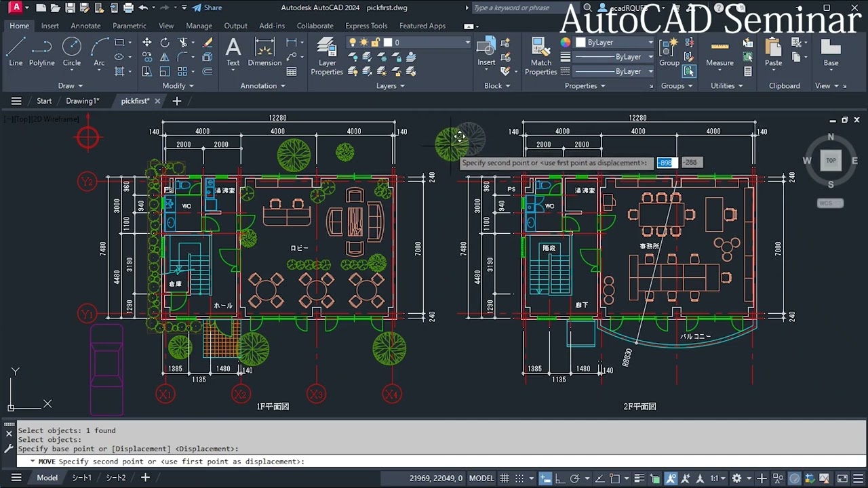Click the Share button

click(207, 8)
